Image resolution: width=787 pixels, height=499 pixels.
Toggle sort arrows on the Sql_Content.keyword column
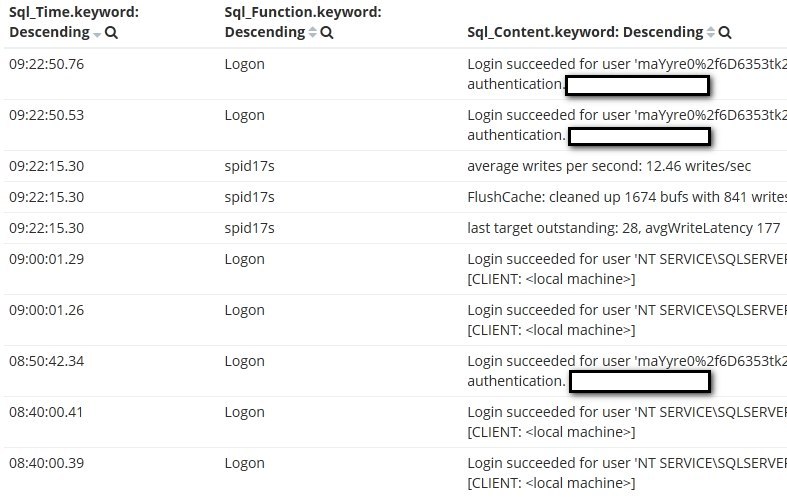[711, 33]
